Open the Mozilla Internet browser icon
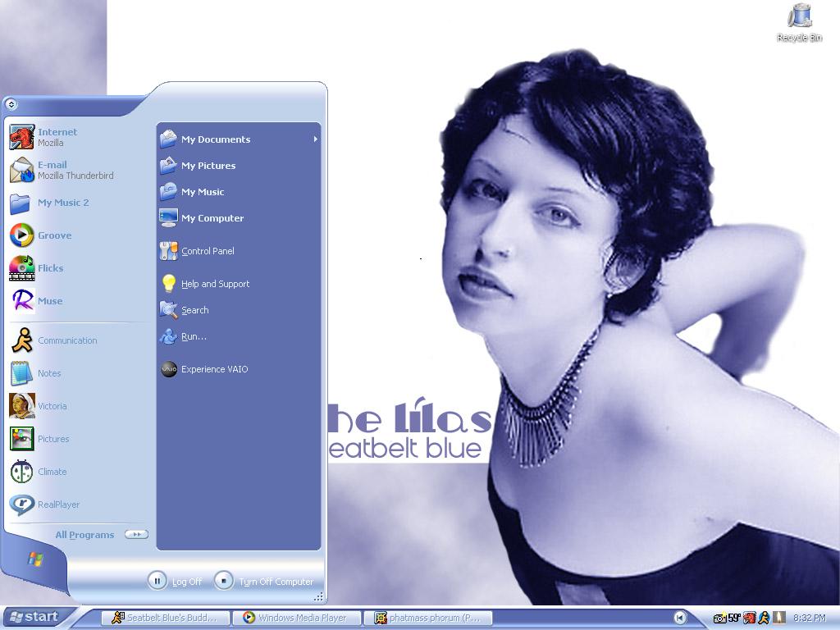The width and height of the screenshot is (840, 630). (x=22, y=137)
